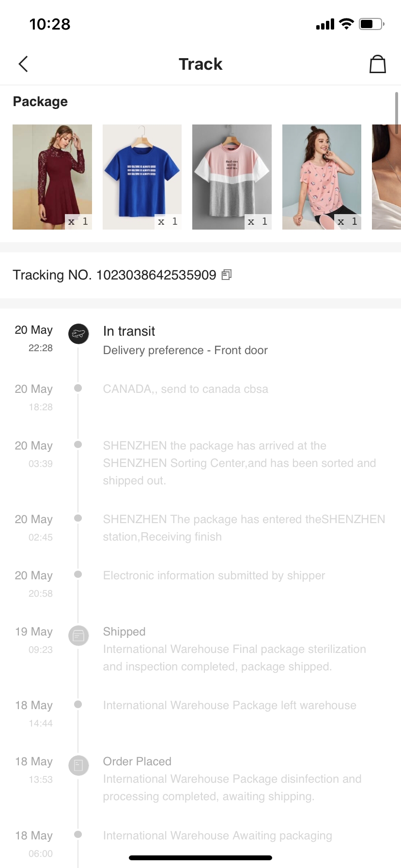Image resolution: width=401 pixels, height=868 pixels.
Task: Open the pink and grey colorblock tee thumbnail
Action: (x=232, y=177)
